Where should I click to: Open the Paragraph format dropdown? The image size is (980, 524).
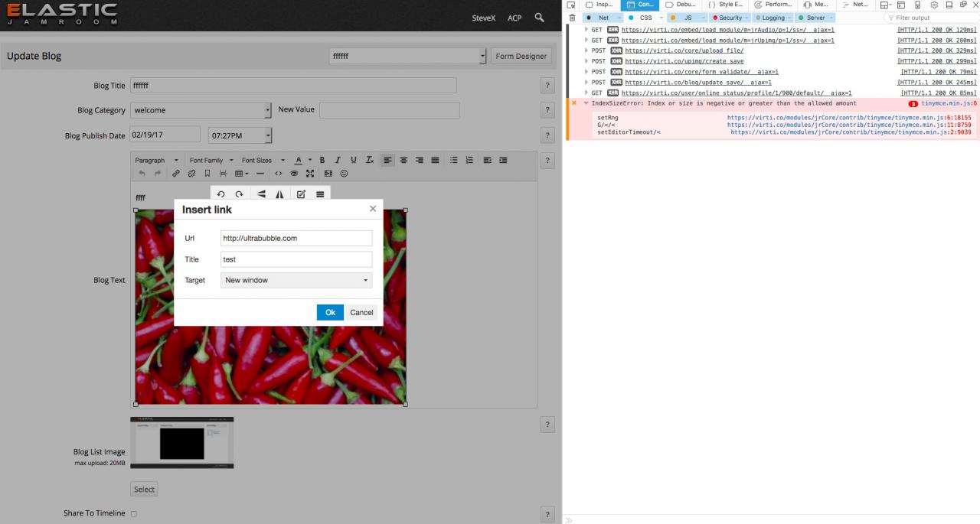(156, 160)
